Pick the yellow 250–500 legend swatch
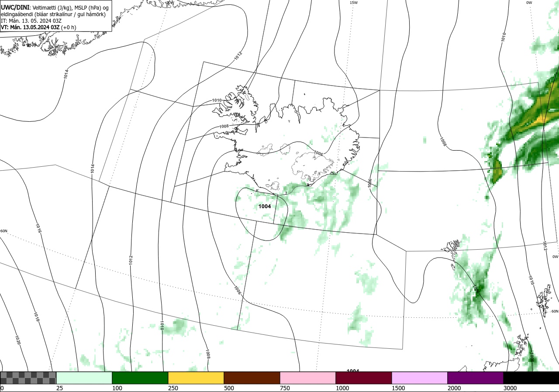The image size is (559, 392). click(196, 378)
